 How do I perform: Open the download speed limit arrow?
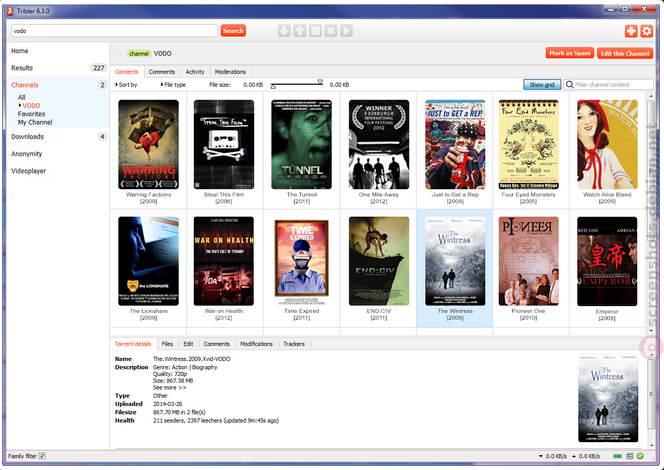(x=540, y=456)
